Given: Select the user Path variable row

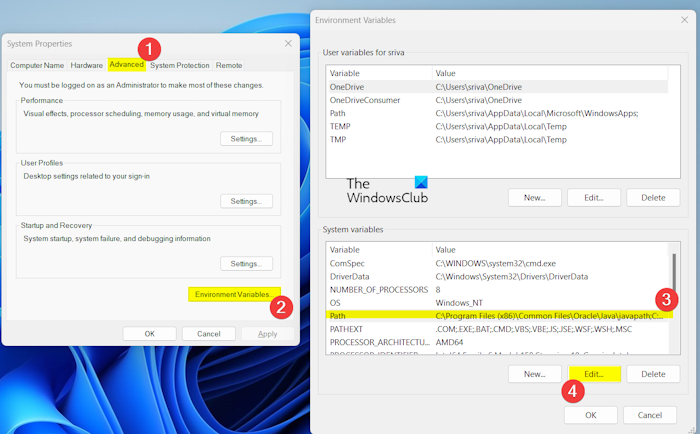Looking at the screenshot, I should (x=497, y=113).
